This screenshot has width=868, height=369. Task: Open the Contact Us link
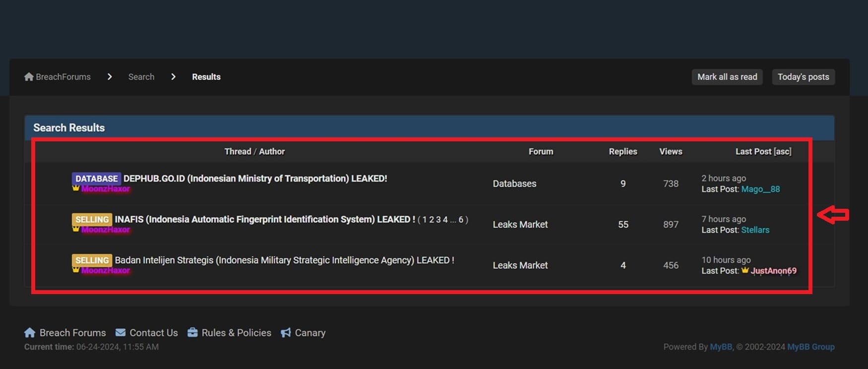click(154, 333)
